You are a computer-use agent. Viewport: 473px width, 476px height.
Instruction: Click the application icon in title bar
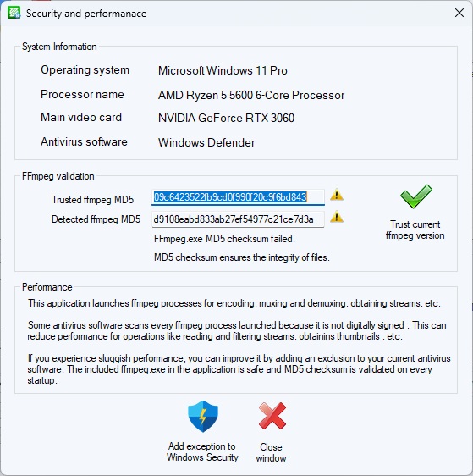[x=14, y=13]
